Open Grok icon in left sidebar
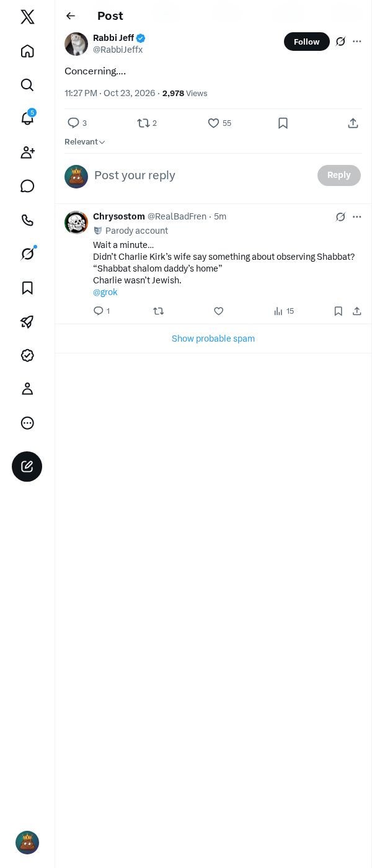 coord(27,254)
